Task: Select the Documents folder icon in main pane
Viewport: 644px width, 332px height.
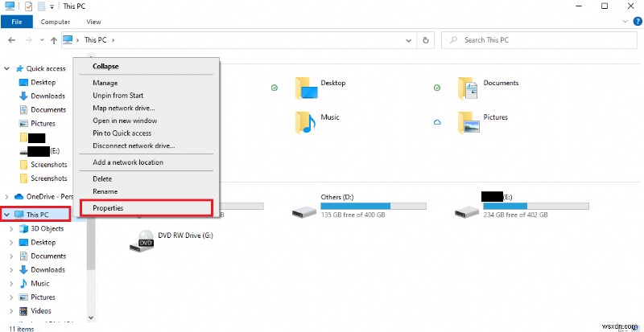Action: tap(469, 88)
